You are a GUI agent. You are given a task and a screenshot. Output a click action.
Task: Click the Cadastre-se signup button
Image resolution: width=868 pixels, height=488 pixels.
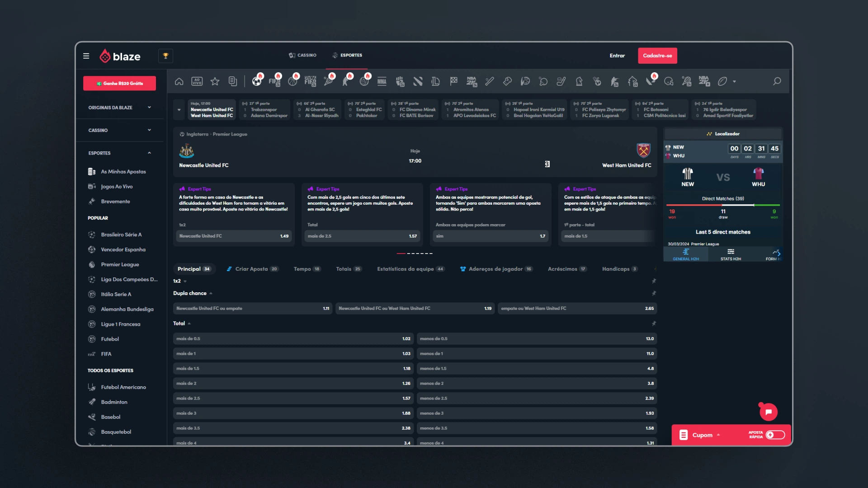(x=657, y=56)
